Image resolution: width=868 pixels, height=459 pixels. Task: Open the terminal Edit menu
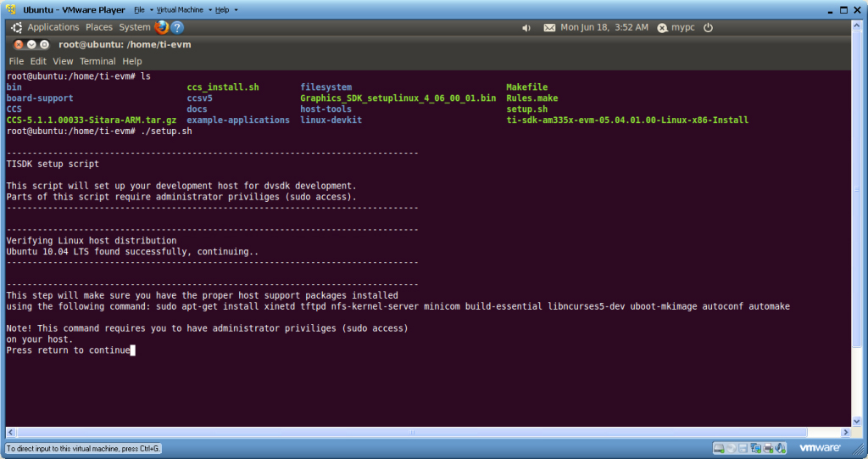click(x=38, y=61)
